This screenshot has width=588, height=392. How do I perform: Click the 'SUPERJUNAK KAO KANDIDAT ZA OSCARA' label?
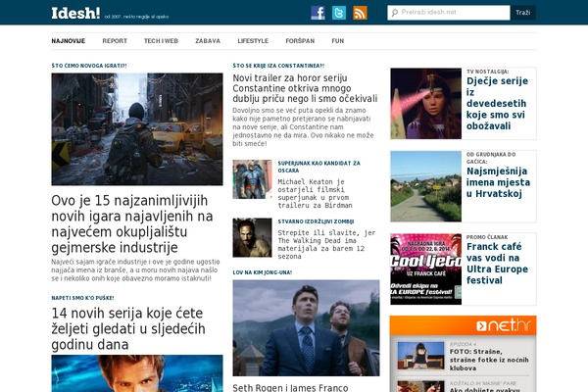click(318, 167)
